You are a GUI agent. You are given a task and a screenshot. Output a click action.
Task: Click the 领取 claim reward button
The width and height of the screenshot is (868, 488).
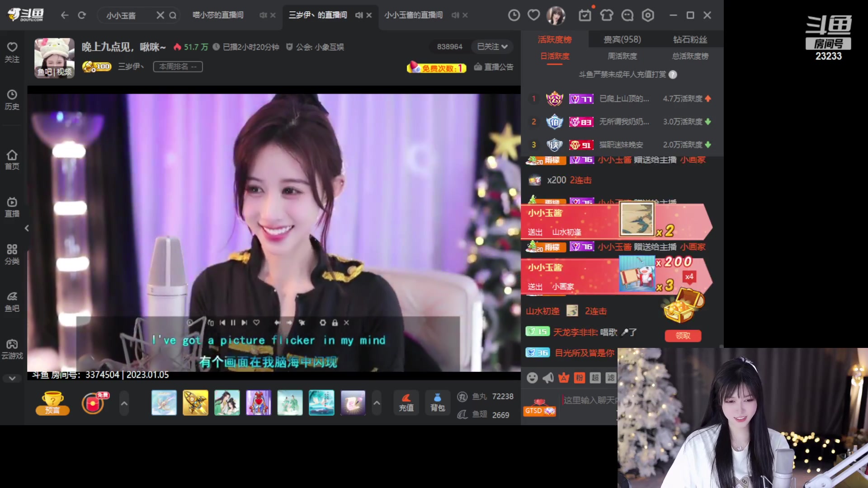[683, 336]
